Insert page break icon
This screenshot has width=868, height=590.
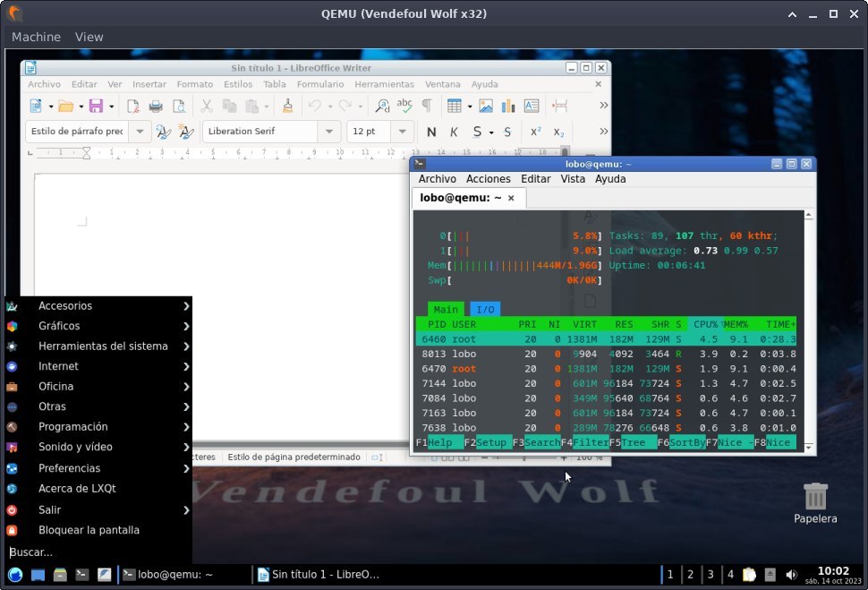559,106
